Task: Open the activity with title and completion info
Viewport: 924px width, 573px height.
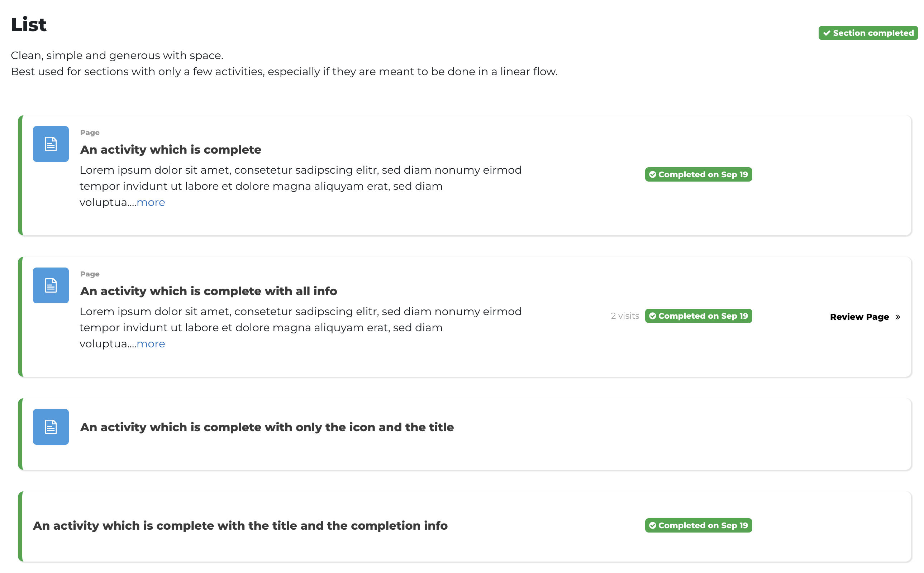Action: click(240, 526)
